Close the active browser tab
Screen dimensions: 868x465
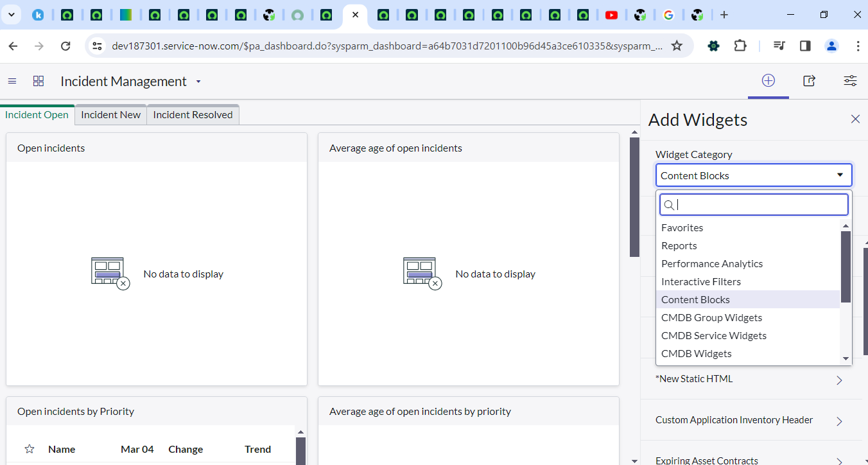355,15
